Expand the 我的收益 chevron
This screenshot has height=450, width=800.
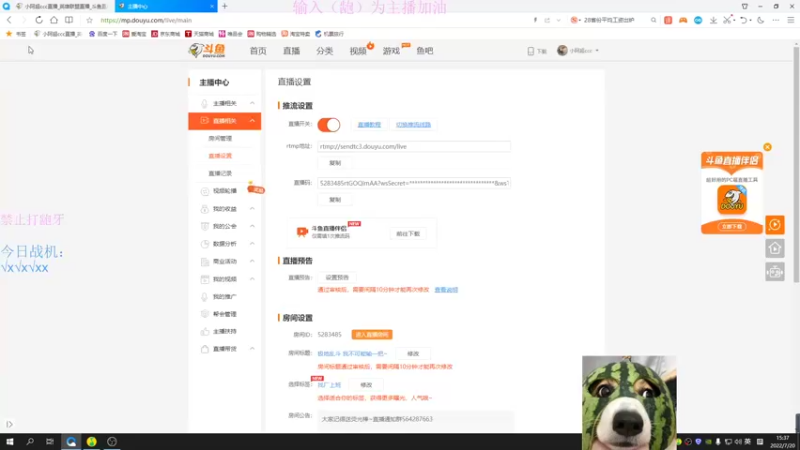(252, 209)
